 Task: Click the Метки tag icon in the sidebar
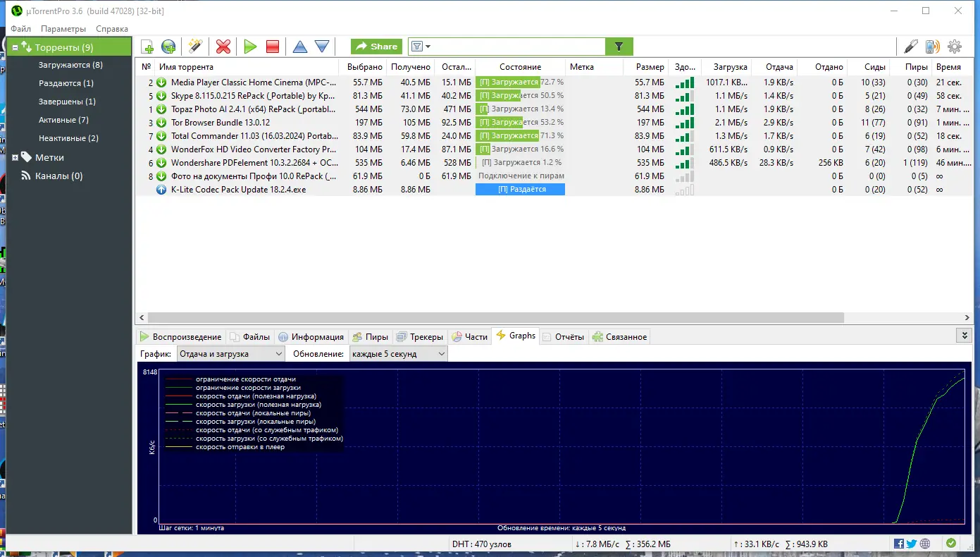click(x=27, y=157)
